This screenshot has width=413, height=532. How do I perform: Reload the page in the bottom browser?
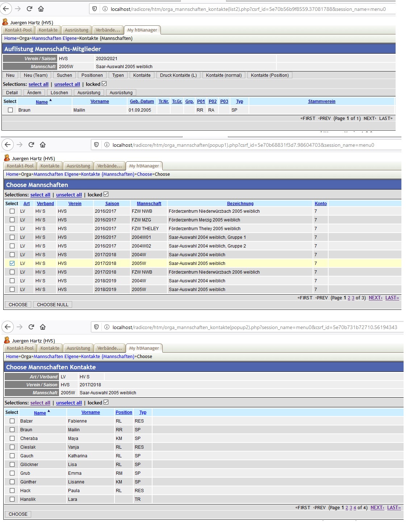tap(31, 327)
